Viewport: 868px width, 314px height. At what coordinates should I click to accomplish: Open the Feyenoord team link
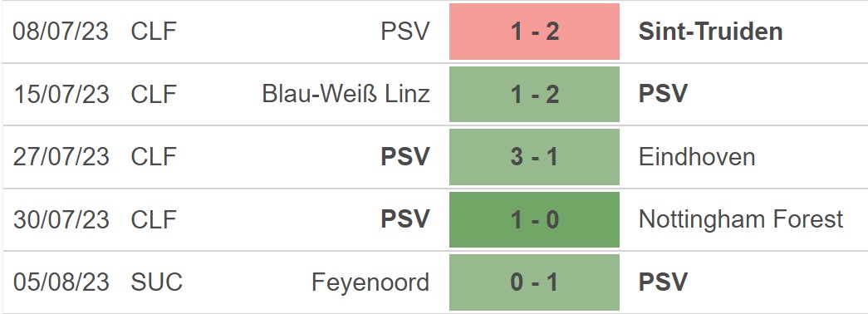pyautogui.click(x=371, y=282)
